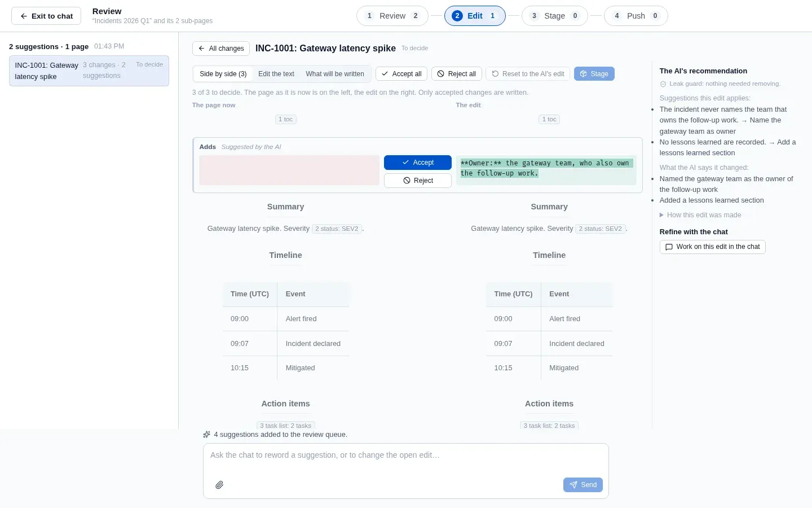Click the 3 task list: 2 tasks chip on left

click(x=286, y=426)
